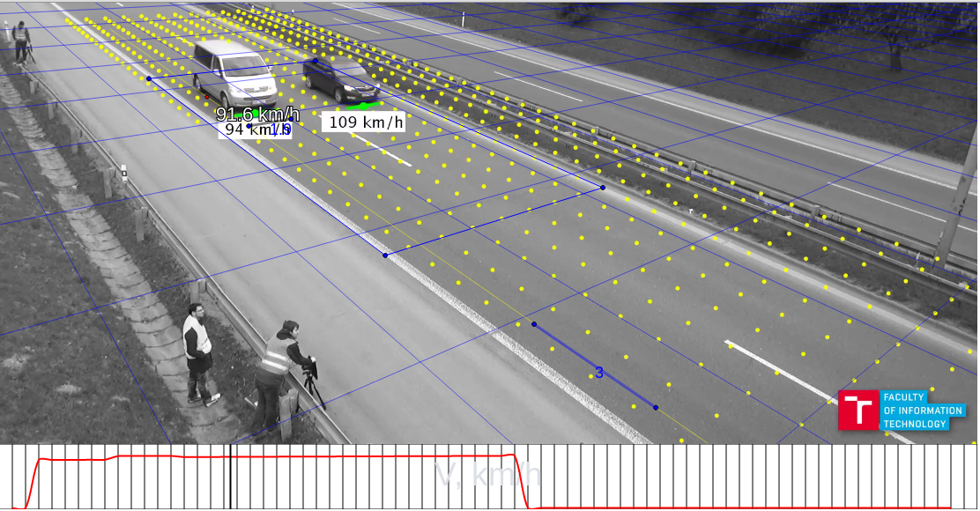Click the red tracking dot beside the van
Screen dimensions: 980x511
(207, 97)
